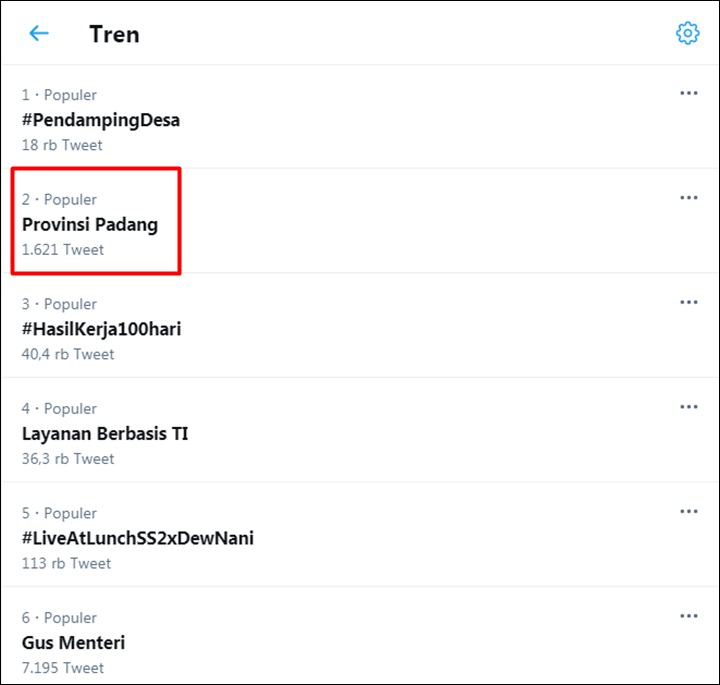
Task: Open more options for #HasilKerja100hari trend
Action: pyautogui.click(x=689, y=303)
